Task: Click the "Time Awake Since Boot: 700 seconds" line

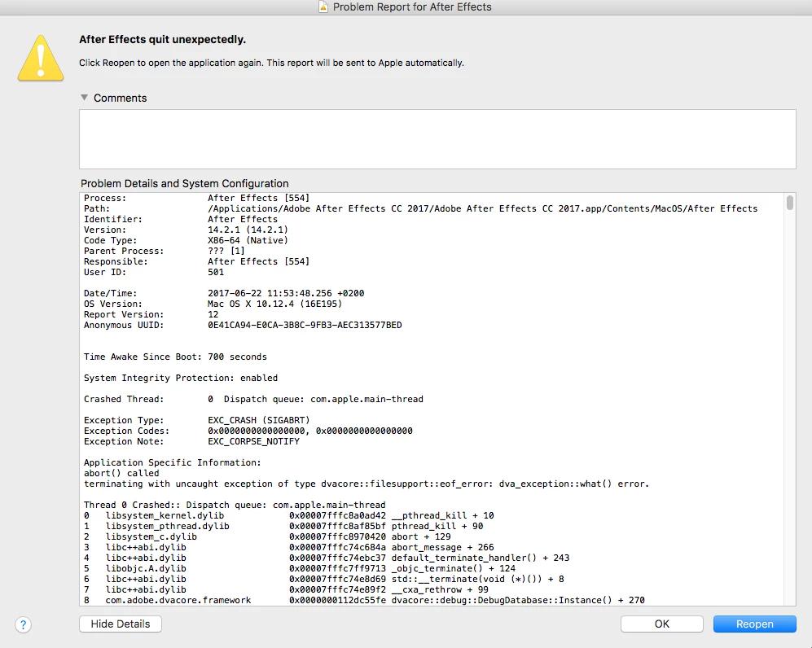Action: (x=175, y=357)
